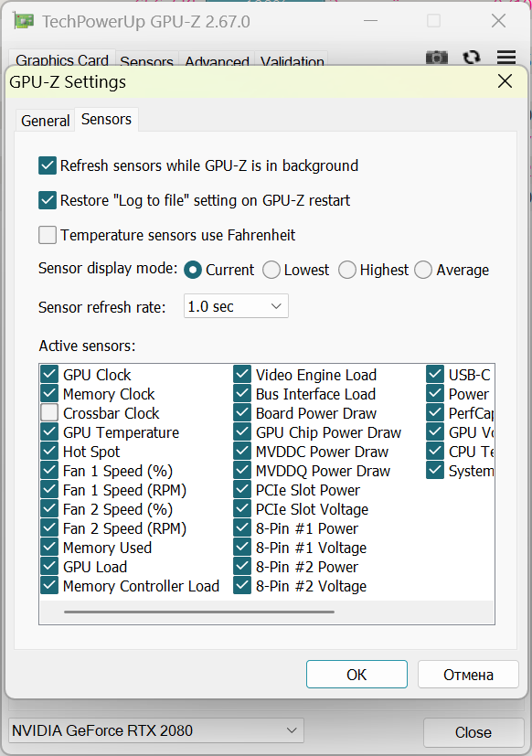The width and height of the screenshot is (532, 756).
Task: Uncheck the Memory Clock sensor
Action: pyautogui.click(x=49, y=393)
